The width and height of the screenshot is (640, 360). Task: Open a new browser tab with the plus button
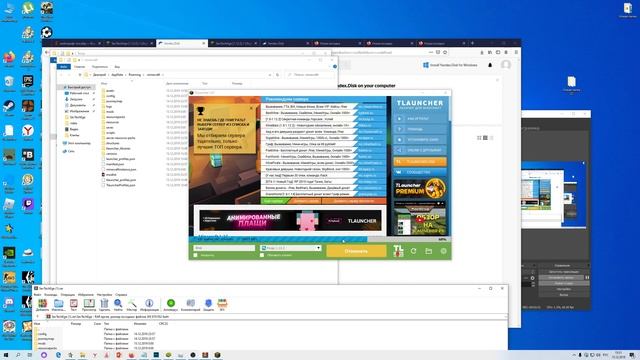tap(473, 43)
